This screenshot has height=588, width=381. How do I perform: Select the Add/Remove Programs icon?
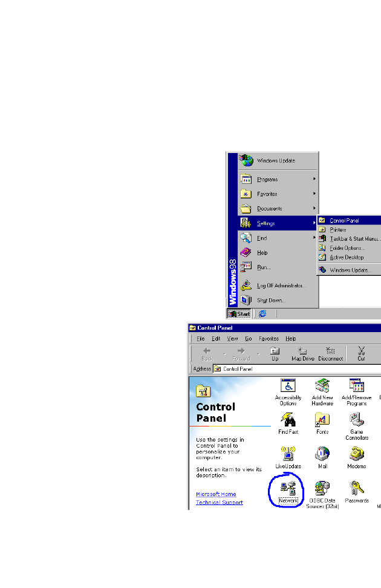pyautogui.click(x=357, y=392)
